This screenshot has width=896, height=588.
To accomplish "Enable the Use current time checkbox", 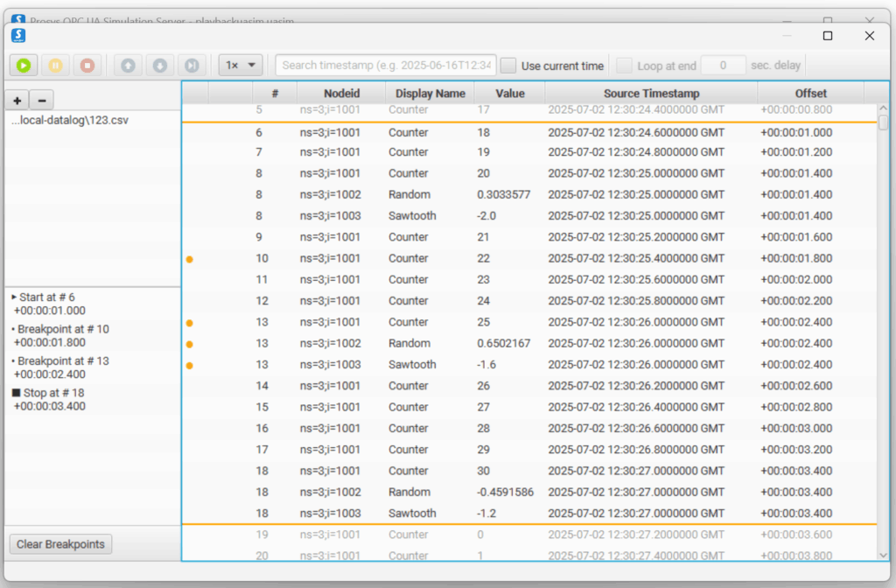I will (508, 66).
